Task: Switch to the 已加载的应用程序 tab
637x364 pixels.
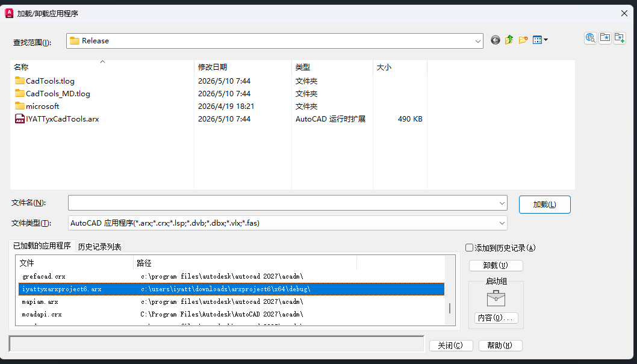Action: [42, 246]
